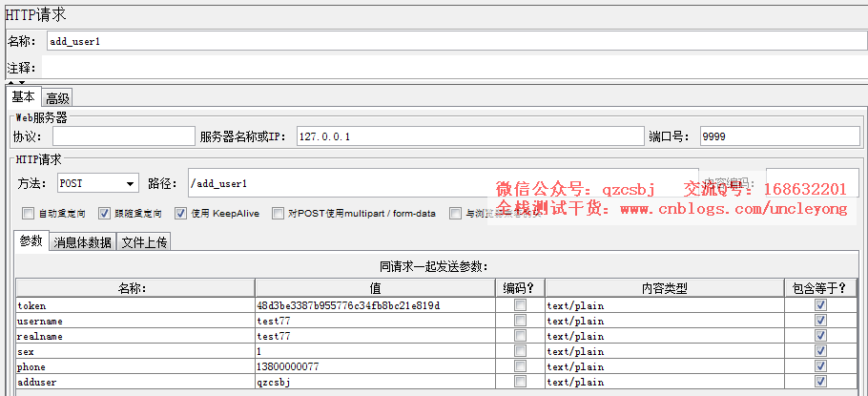
Task: Click the 端口号 field showing 9999
Action: [780, 136]
